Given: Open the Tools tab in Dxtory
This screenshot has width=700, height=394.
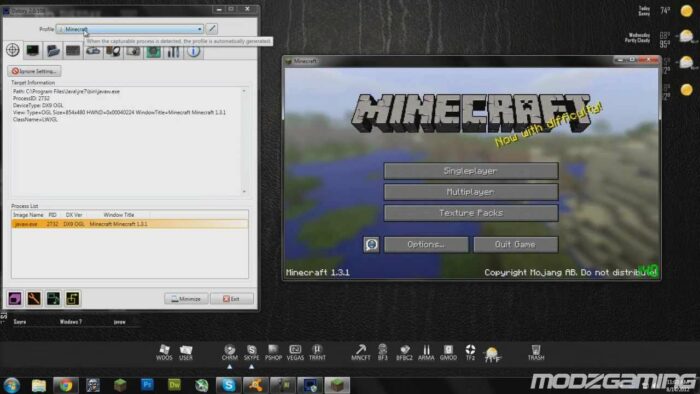Looking at the screenshot, I should pyautogui.click(x=173, y=51).
